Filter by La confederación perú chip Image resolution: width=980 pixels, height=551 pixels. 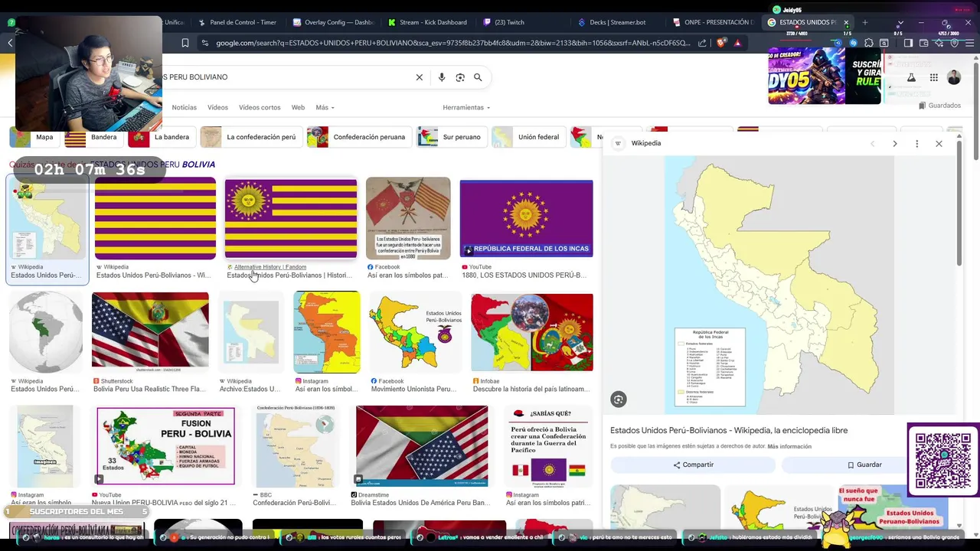pos(250,137)
